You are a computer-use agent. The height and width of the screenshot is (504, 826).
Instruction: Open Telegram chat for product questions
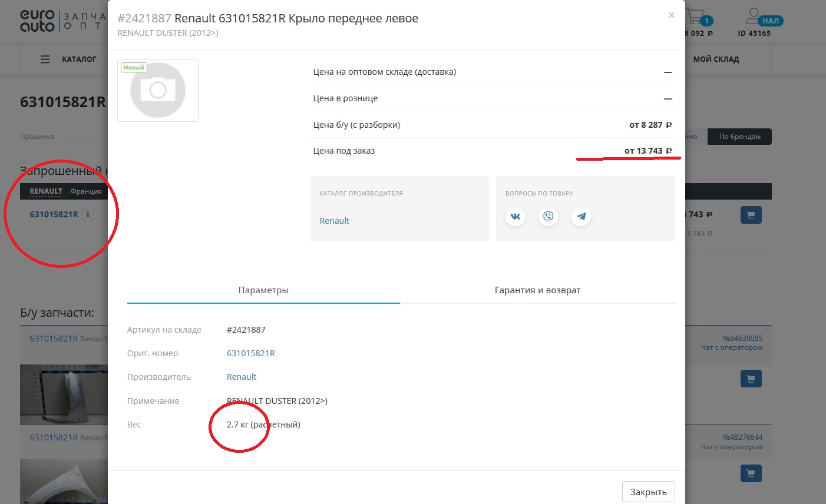click(581, 216)
